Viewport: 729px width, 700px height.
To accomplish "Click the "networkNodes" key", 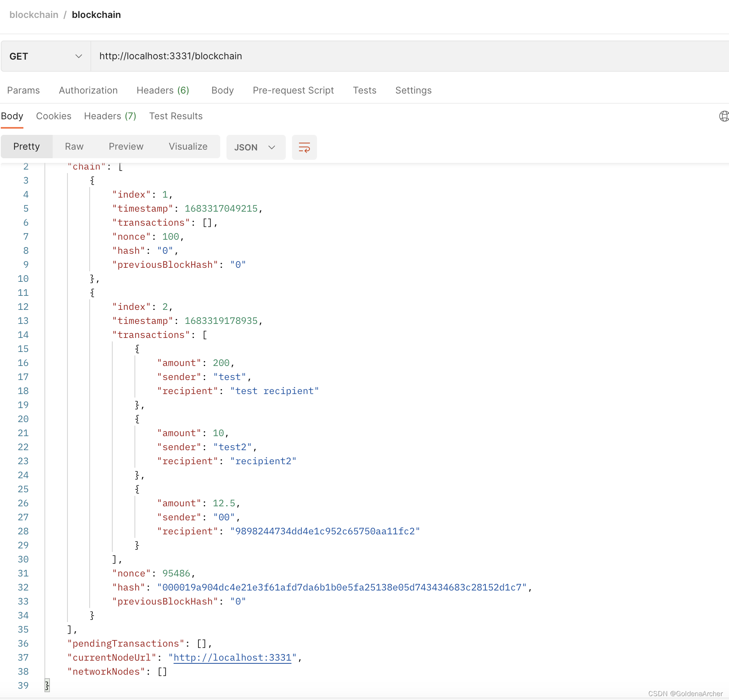I will pyautogui.click(x=106, y=672).
